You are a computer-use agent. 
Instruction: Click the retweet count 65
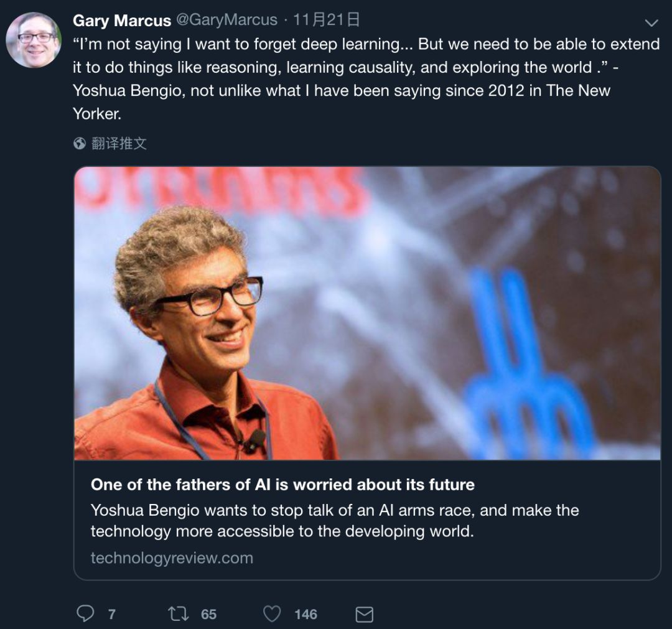(x=208, y=615)
